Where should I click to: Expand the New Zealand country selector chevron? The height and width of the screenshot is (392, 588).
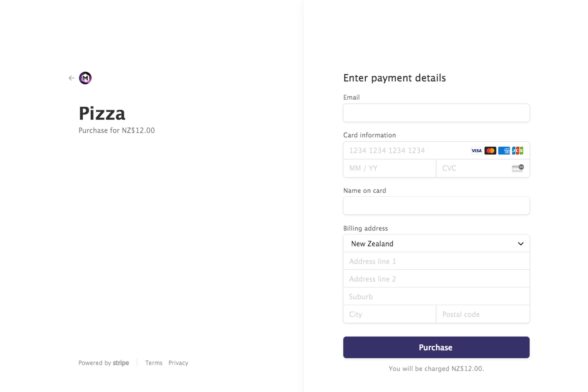pyautogui.click(x=520, y=244)
